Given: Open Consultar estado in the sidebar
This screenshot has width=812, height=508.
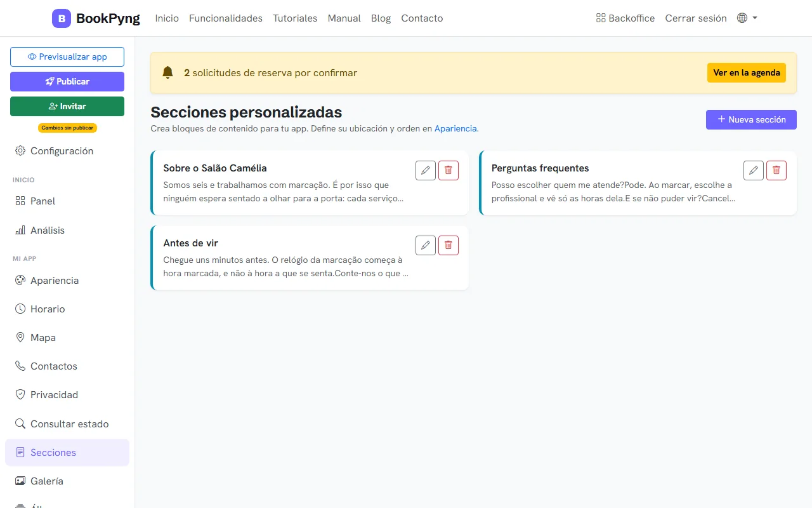Looking at the screenshot, I should point(67,424).
